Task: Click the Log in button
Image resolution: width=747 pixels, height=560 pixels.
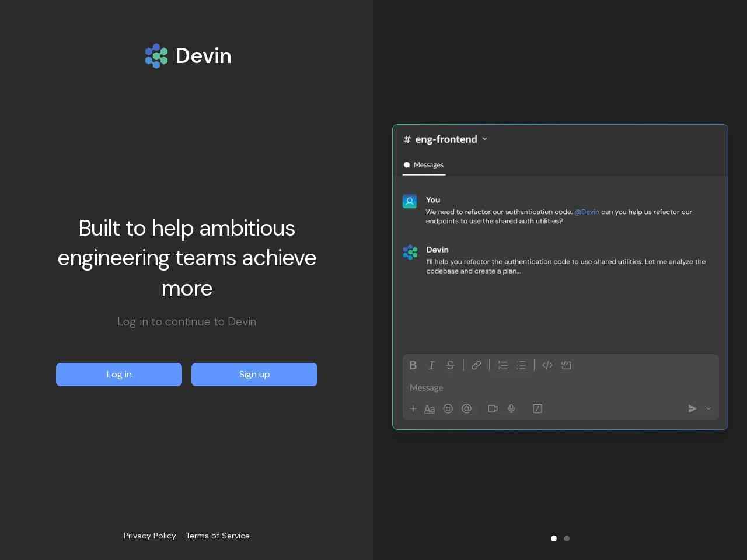Action: click(x=119, y=374)
